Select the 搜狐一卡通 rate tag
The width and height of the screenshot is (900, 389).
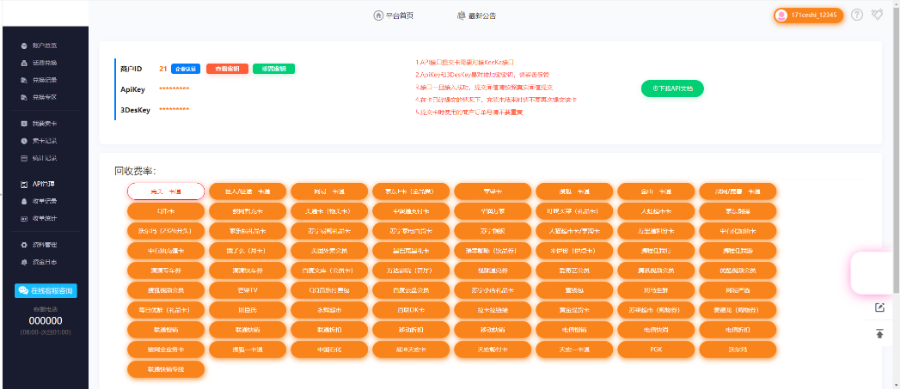(x=247, y=349)
